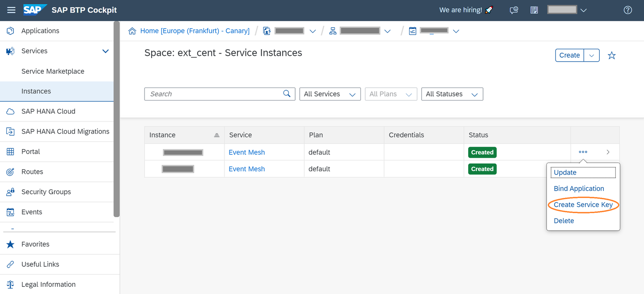
Task: Click the Events calendar icon
Action: pyautogui.click(x=10, y=212)
